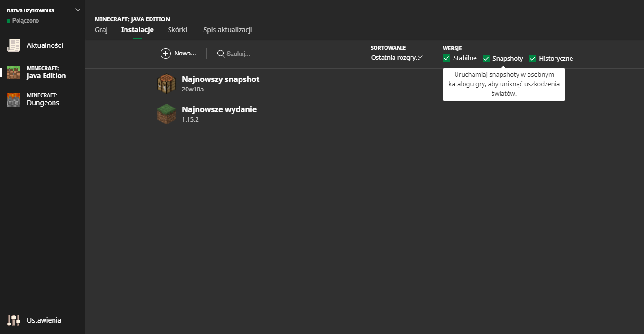Select the Najnowsze wydanie 1.15.2 entry

click(219, 110)
